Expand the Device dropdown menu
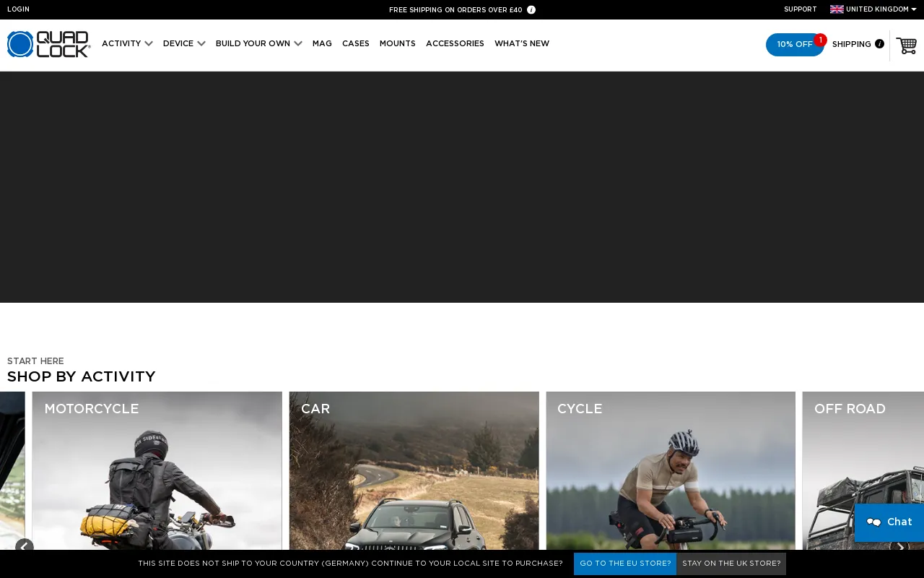The height and width of the screenshot is (578, 924). pyautogui.click(x=184, y=44)
